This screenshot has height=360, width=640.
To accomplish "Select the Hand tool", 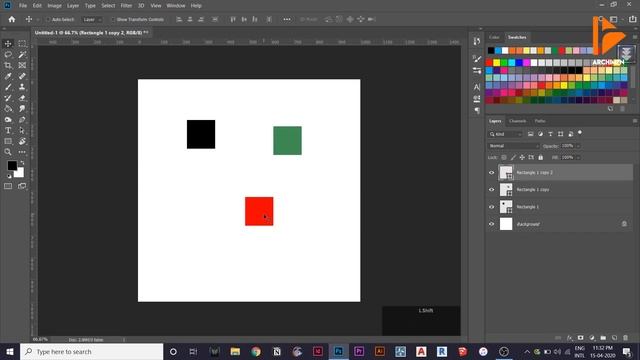I will [22, 141].
